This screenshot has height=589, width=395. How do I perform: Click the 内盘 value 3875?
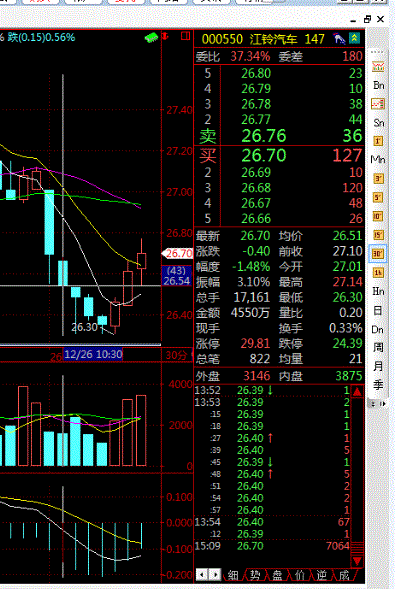(x=349, y=376)
